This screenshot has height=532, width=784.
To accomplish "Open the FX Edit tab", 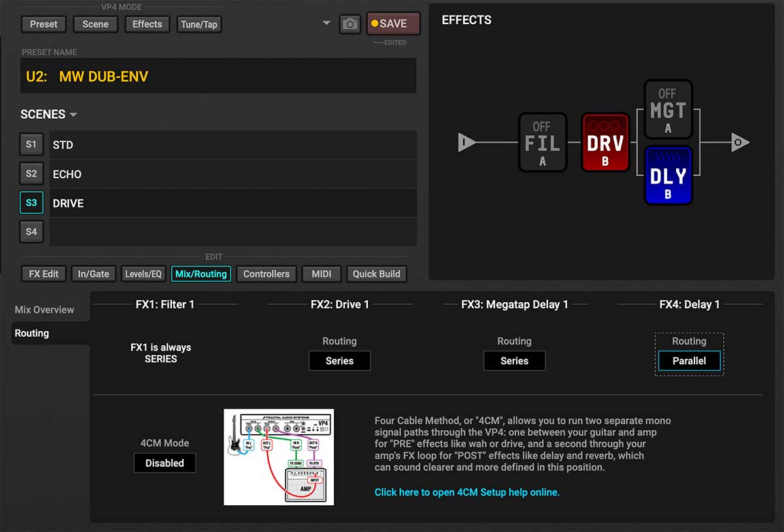I will click(x=44, y=274).
